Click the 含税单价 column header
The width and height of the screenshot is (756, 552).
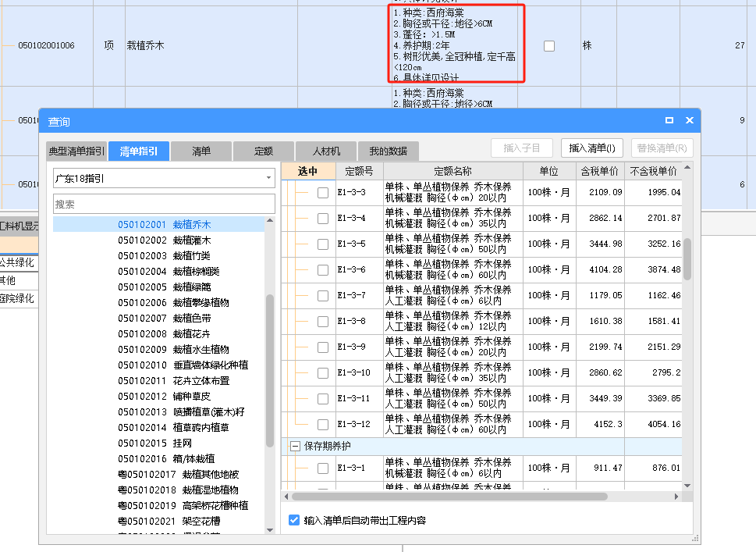pos(600,171)
